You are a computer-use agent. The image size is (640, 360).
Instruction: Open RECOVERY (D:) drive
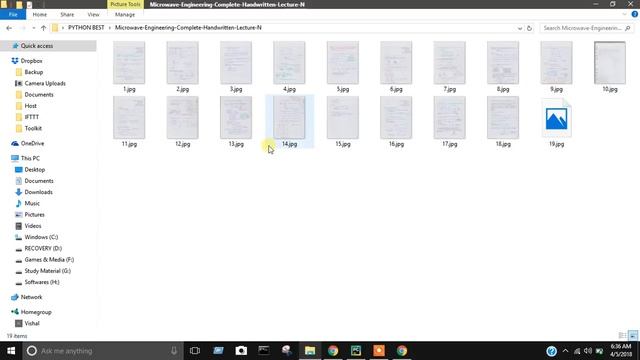click(43, 248)
